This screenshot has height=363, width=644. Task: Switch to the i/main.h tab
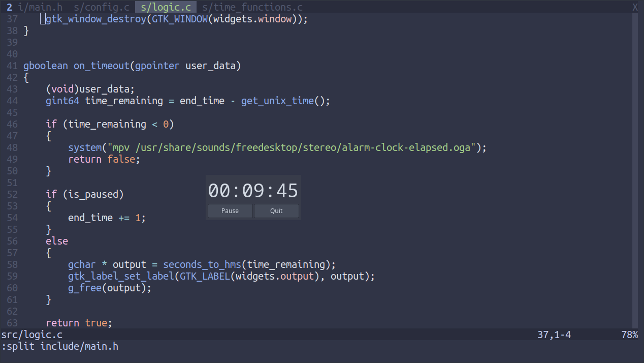coord(40,7)
